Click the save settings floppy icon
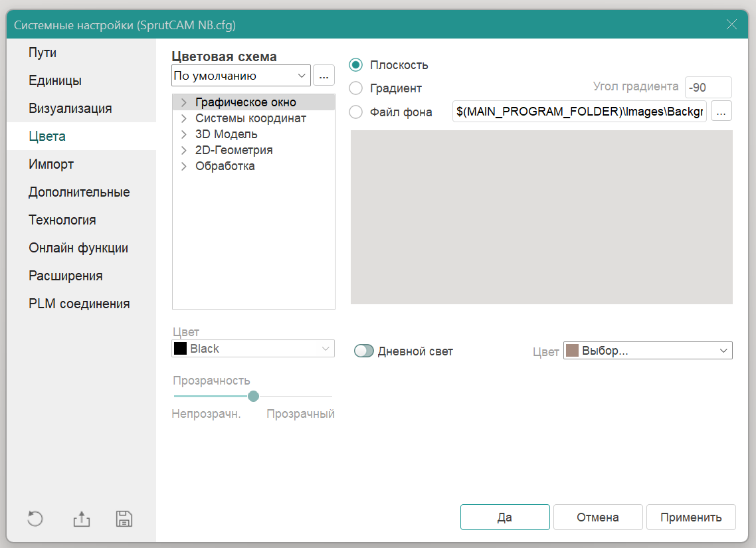Viewport: 756px width, 548px height. coord(124,519)
